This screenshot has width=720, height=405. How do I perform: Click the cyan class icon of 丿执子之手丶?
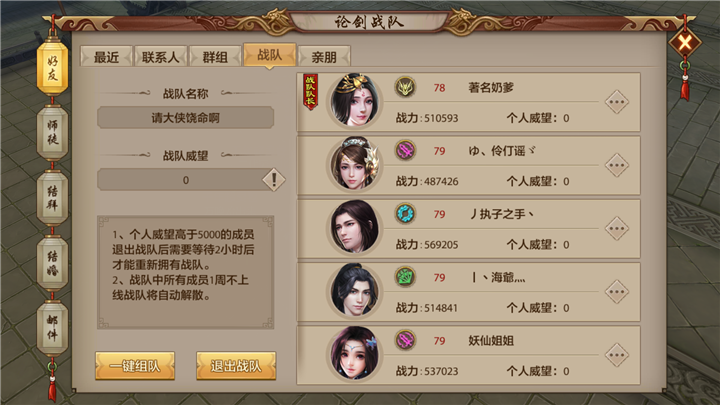click(405, 214)
